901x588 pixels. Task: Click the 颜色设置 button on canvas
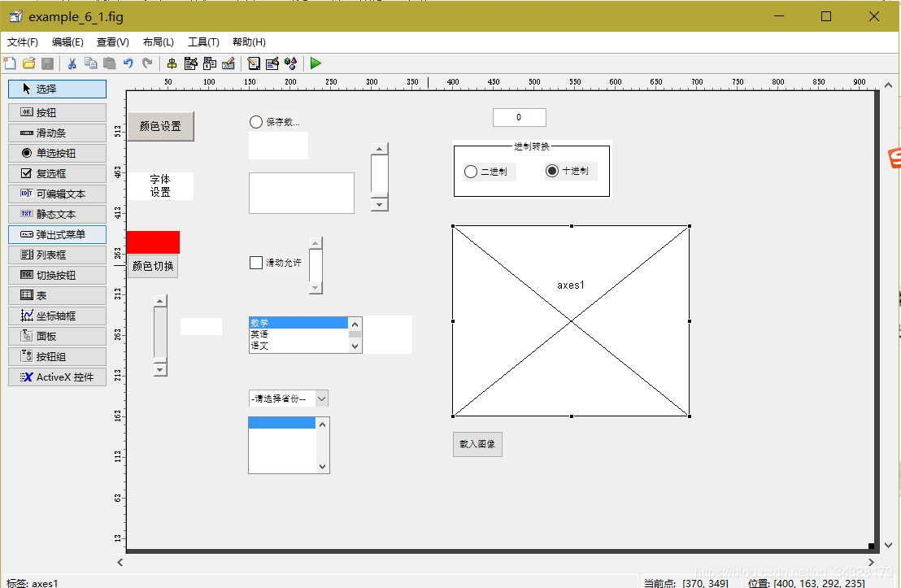click(160, 126)
